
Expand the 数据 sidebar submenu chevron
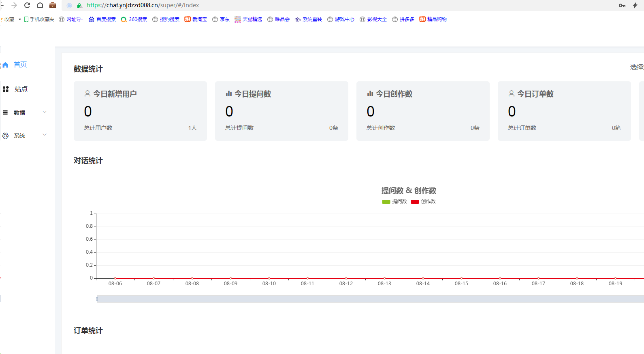(x=45, y=112)
